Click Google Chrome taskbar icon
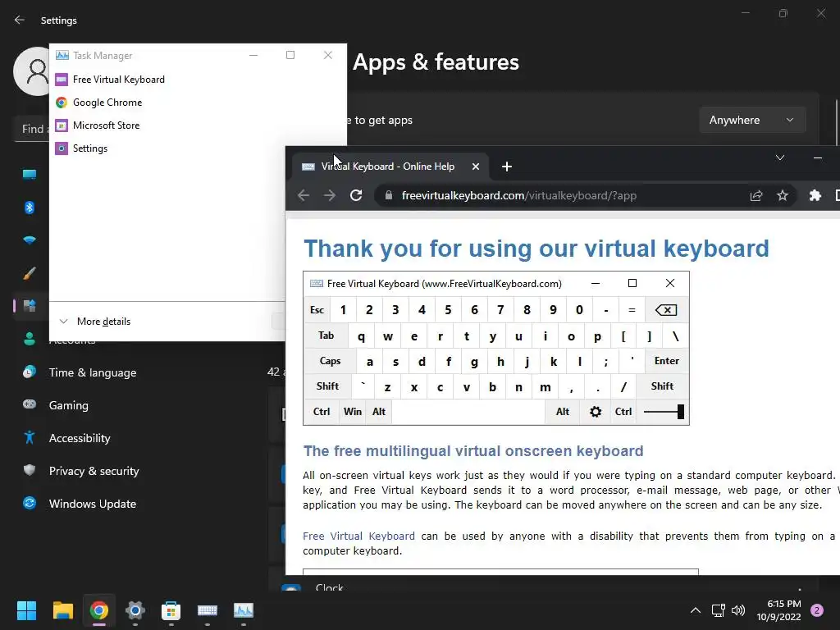This screenshot has height=630, width=840. point(99,610)
